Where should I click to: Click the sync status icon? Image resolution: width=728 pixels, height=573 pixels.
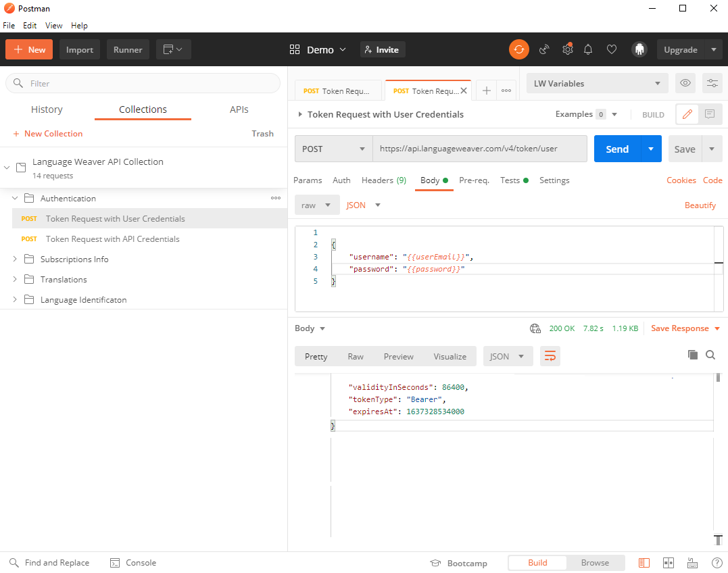pyautogui.click(x=518, y=49)
